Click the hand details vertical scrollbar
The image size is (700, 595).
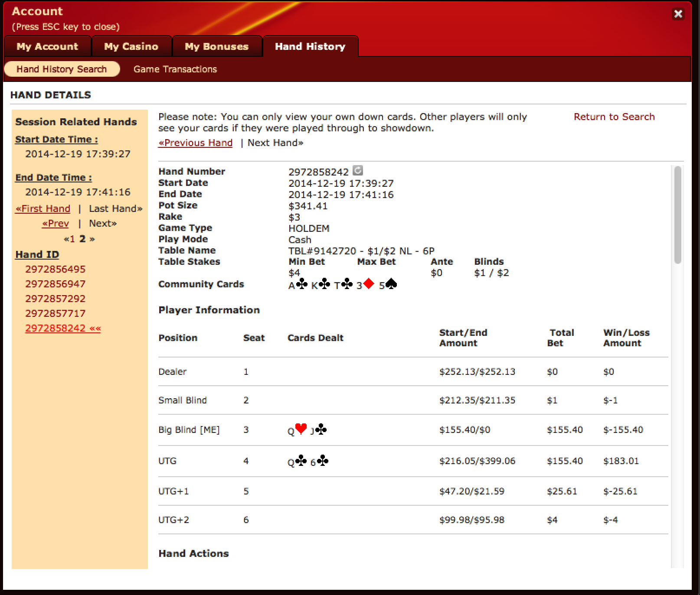(x=677, y=215)
